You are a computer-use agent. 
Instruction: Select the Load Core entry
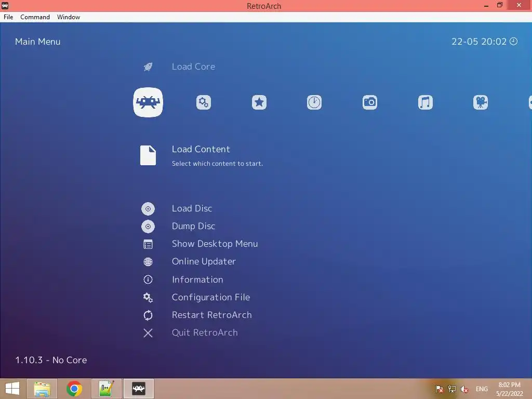193,66
